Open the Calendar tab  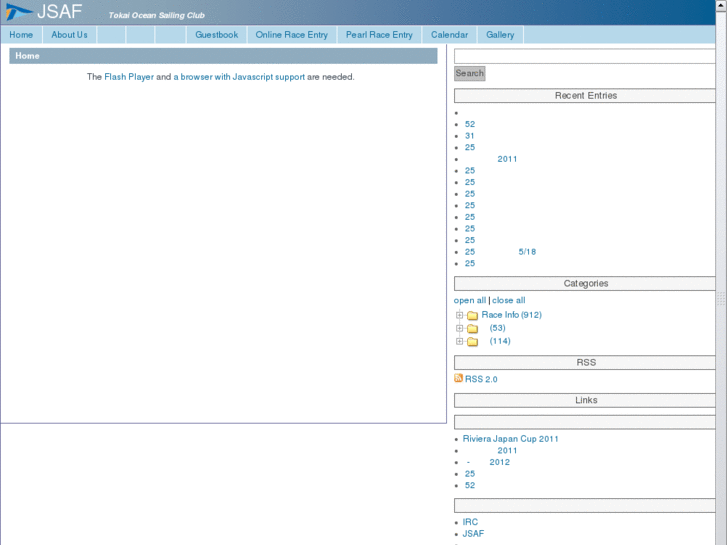coord(449,35)
